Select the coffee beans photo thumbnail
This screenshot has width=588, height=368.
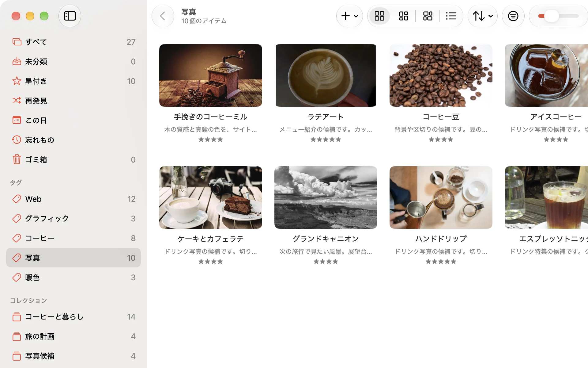click(x=441, y=75)
